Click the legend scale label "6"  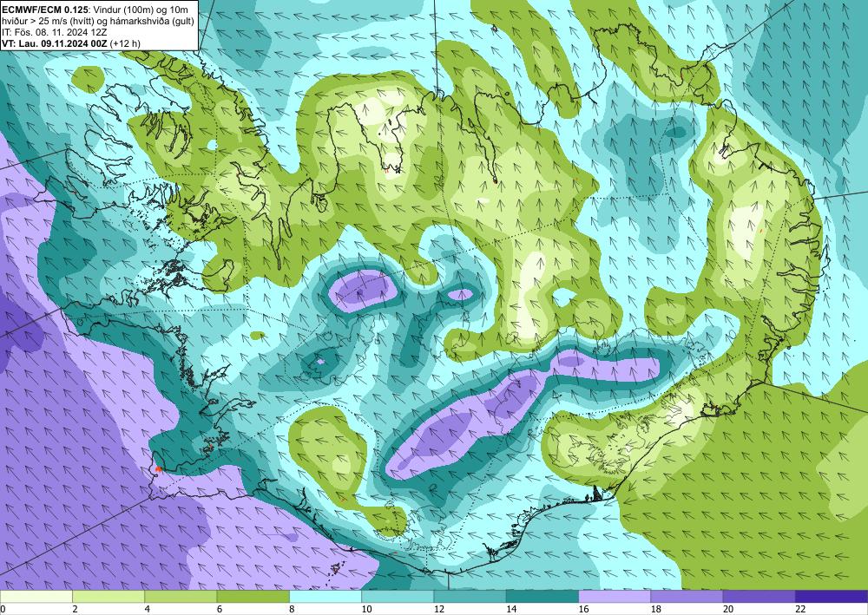point(220,609)
